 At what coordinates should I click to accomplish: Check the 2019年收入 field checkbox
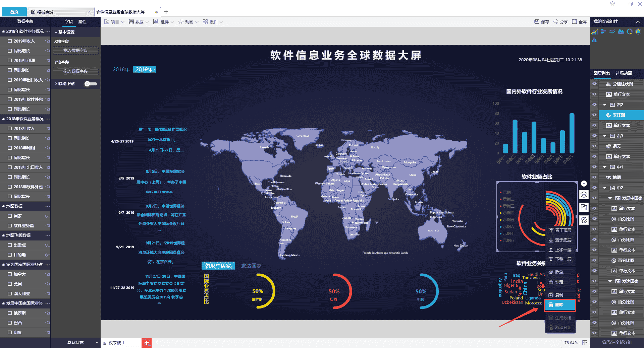tap(10, 41)
